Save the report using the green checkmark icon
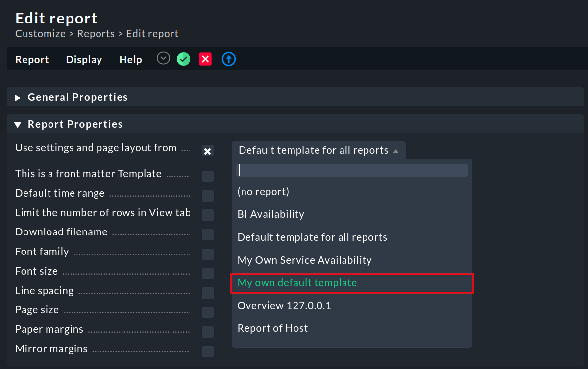The image size is (588, 369). (x=183, y=59)
